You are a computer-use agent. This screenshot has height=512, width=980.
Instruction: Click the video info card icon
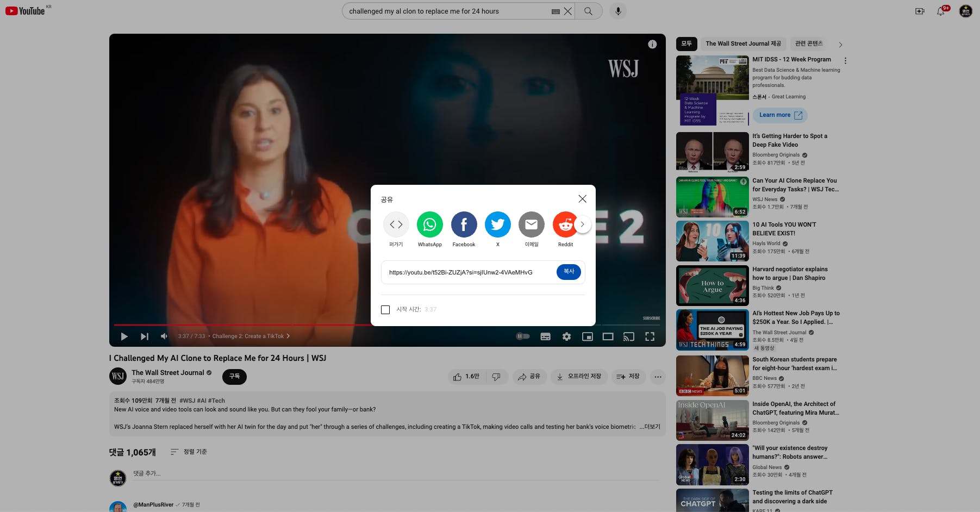(x=652, y=45)
